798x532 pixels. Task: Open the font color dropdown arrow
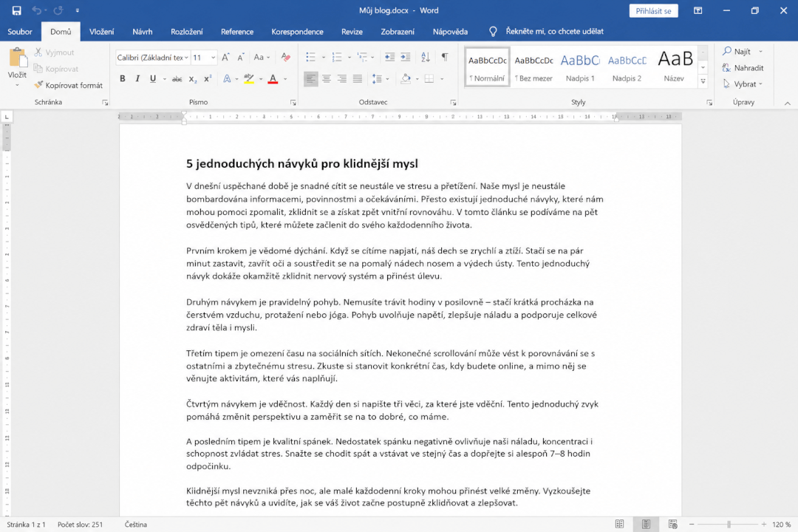285,79
